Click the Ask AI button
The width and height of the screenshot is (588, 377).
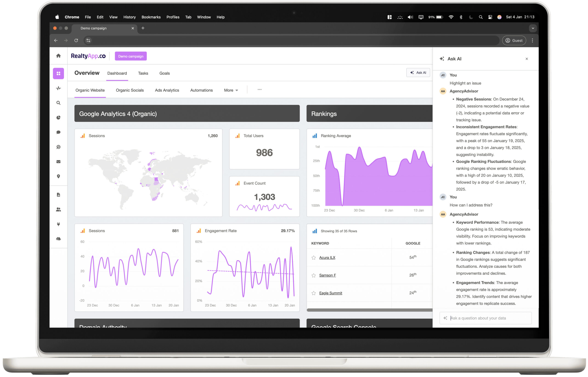click(x=418, y=73)
